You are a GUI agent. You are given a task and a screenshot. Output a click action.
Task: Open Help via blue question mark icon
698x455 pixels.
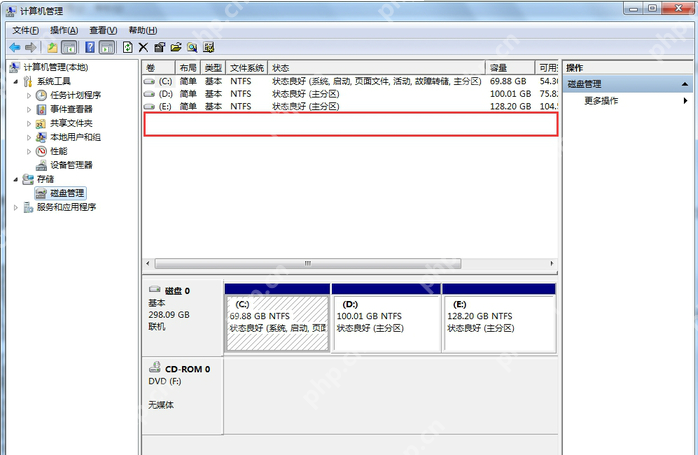[90, 47]
